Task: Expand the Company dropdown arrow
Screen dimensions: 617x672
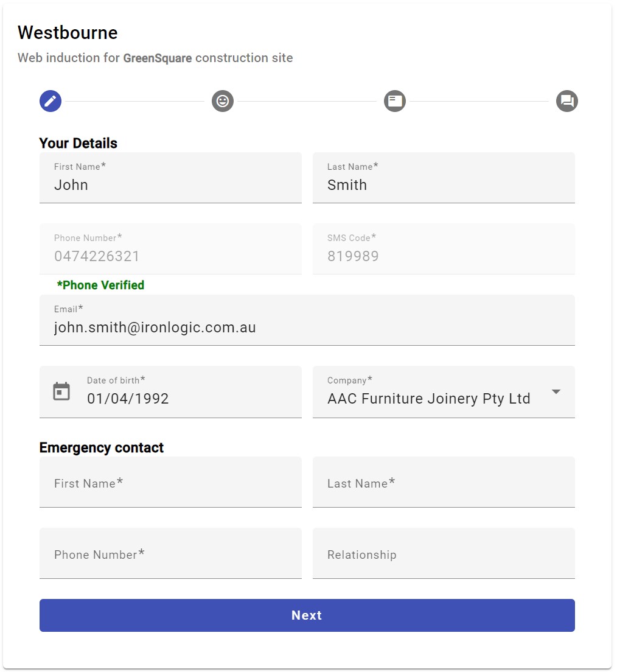Action: click(556, 392)
